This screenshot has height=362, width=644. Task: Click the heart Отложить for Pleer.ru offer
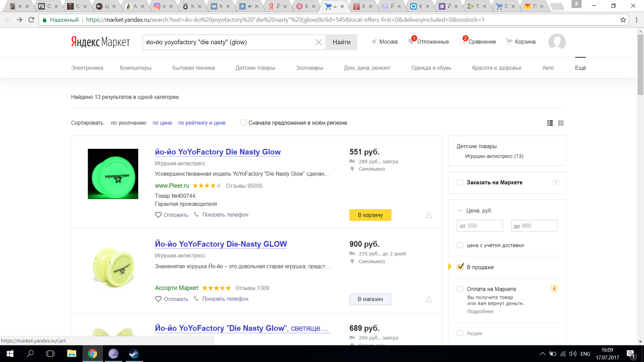[x=158, y=215]
